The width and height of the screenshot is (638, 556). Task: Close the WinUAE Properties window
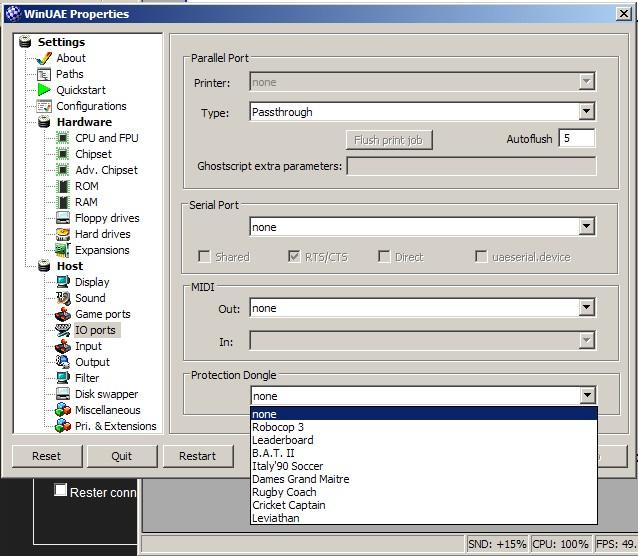click(623, 14)
